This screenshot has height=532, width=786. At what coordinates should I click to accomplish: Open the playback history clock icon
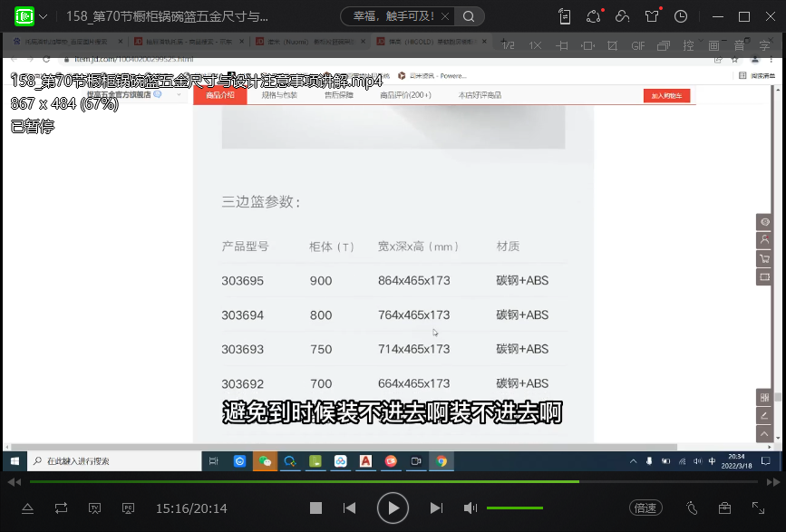681,16
